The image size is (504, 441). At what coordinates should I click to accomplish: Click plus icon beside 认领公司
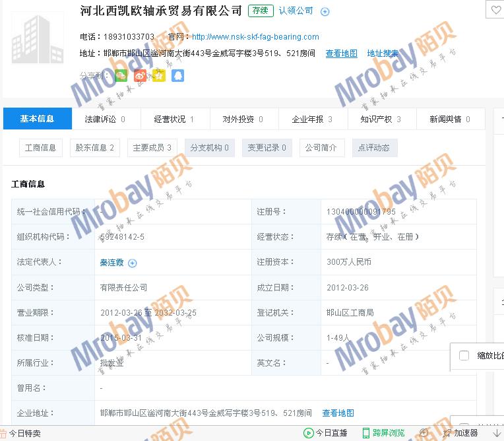click(325, 11)
